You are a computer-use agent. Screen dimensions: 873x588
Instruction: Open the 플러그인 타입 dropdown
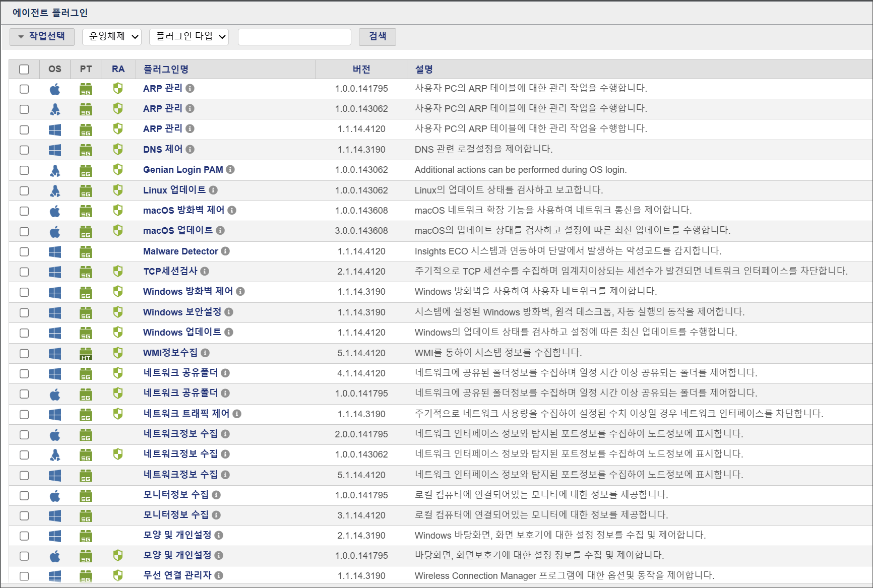(x=189, y=37)
